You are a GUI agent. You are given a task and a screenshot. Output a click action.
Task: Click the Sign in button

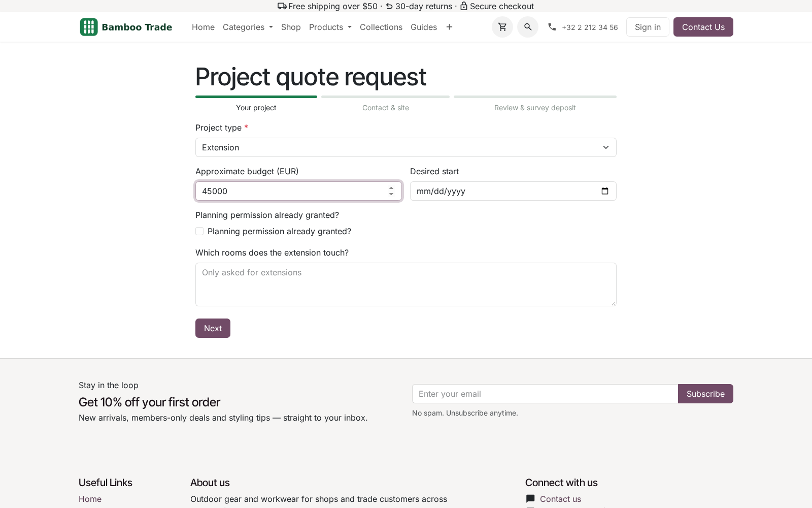coord(648,27)
